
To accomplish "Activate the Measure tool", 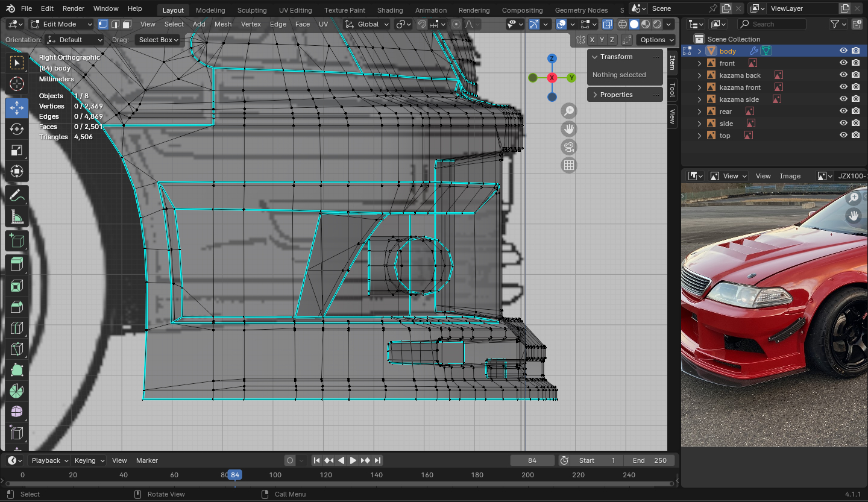I will tap(17, 216).
